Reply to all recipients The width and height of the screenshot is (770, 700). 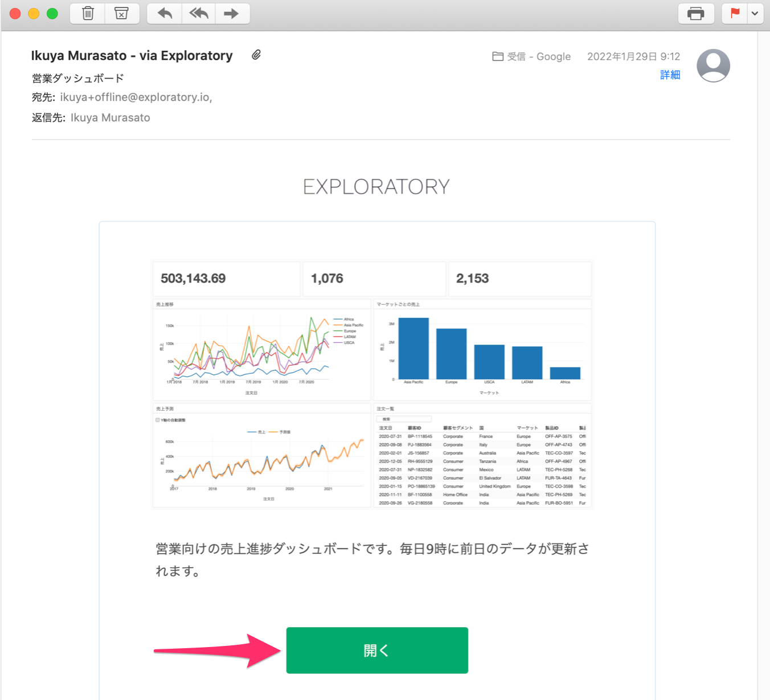click(198, 13)
